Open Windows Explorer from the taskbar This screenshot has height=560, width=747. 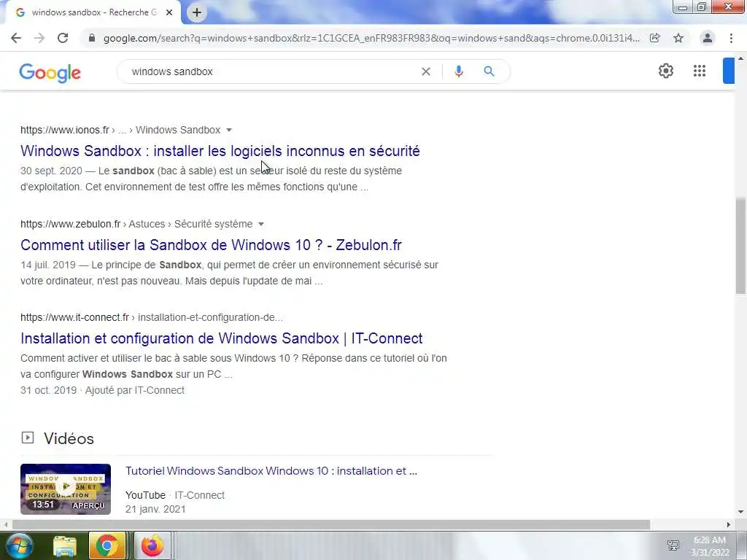point(65,545)
